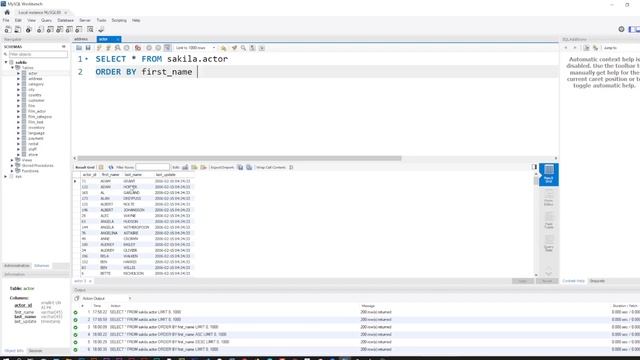This screenshot has width=640, height=360.
Task: Open the object inspector toolbar icon
Action: point(28,29)
